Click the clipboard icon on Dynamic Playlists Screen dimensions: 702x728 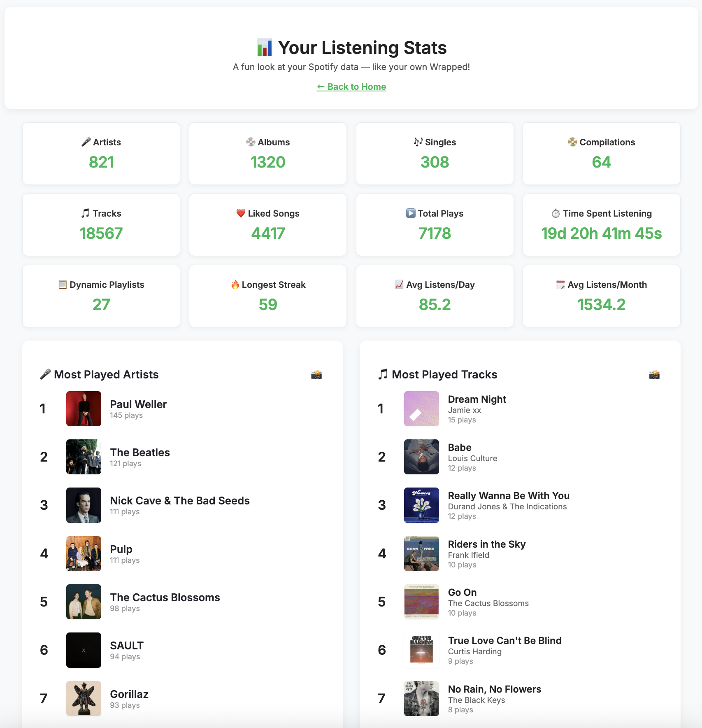pyautogui.click(x=62, y=284)
